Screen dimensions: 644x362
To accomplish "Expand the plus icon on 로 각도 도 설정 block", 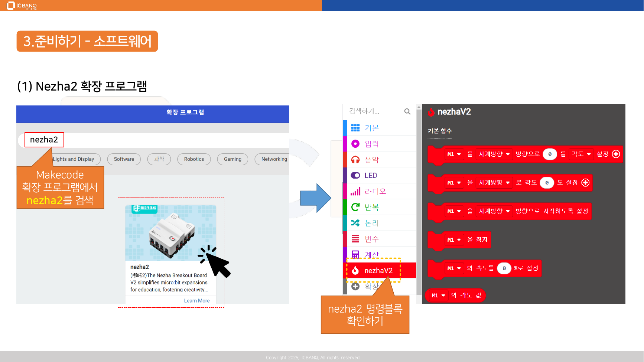I will tap(585, 183).
